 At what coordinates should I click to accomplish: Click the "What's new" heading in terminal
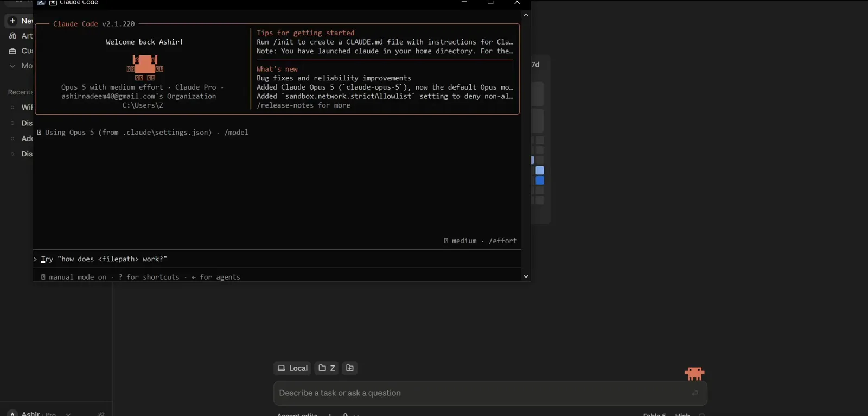(x=277, y=70)
